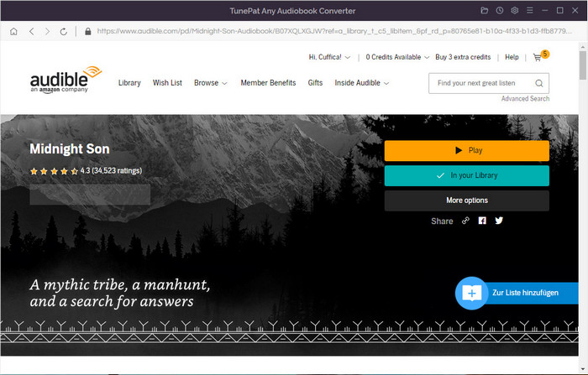Click the star rating icons
Screen dimensions: 588x375
pos(54,171)
